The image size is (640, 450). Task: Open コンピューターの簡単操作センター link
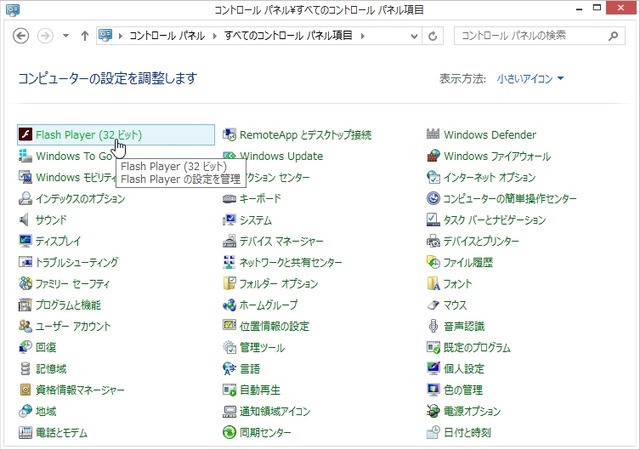point(510,198)
